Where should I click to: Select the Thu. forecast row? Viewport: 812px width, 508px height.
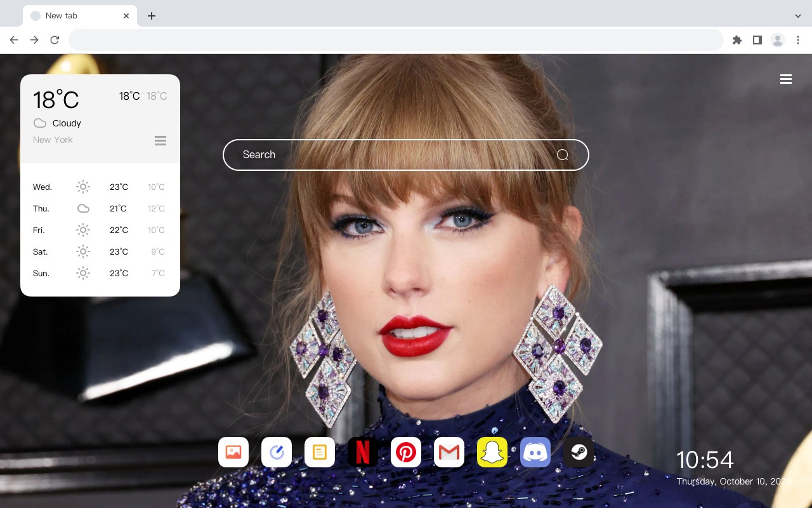tap(100, 208)
